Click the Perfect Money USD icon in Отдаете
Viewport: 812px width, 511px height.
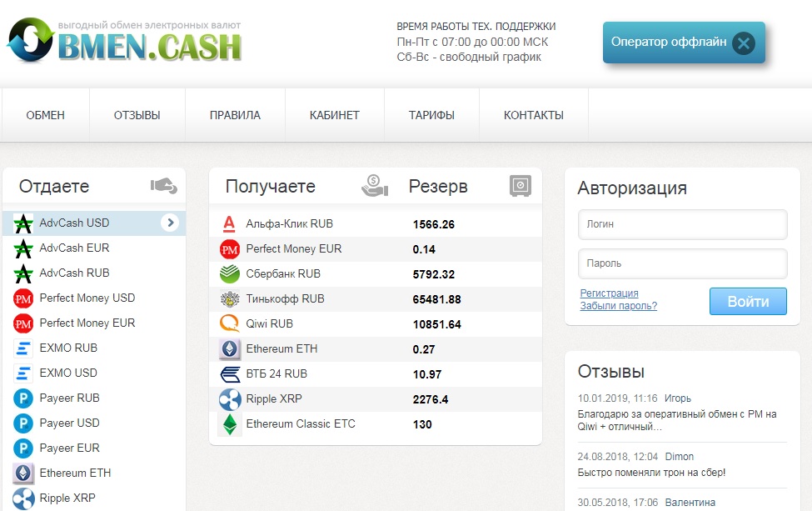[23, 298]
